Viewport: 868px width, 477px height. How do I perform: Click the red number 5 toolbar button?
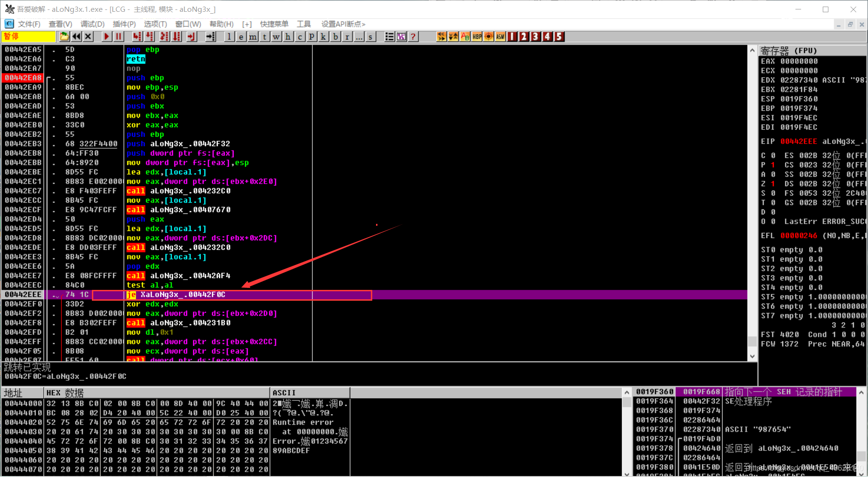click(559, 36)
